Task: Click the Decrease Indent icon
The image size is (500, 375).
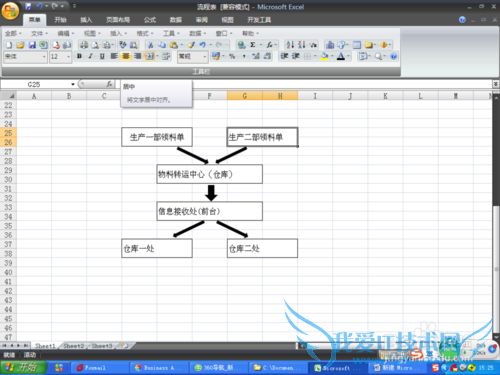Action: tap(284, 56)
